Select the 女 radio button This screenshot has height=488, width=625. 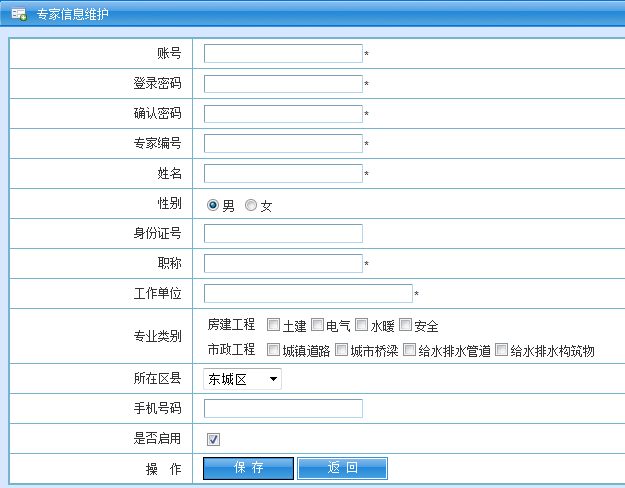(x=251, y=205)
